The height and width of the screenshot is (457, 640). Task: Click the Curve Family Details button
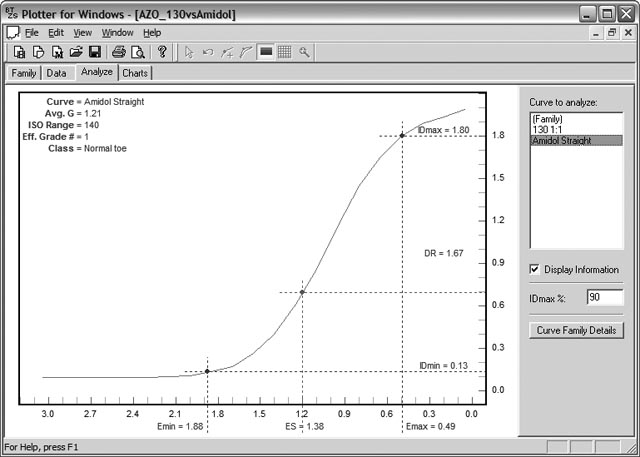pos(577,330)
